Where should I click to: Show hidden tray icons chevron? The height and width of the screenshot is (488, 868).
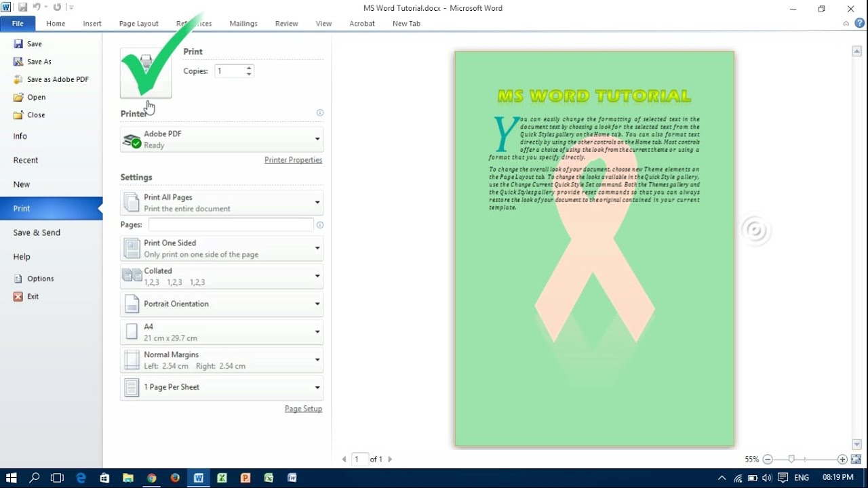pos(722,478)
